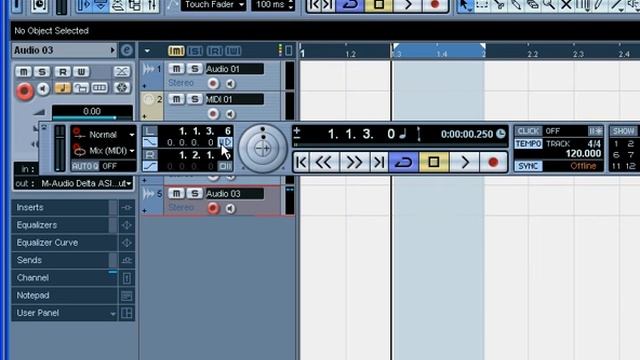Click the SHOW markers button
This screenshot has width=640, height=360.
coord(623,131)
